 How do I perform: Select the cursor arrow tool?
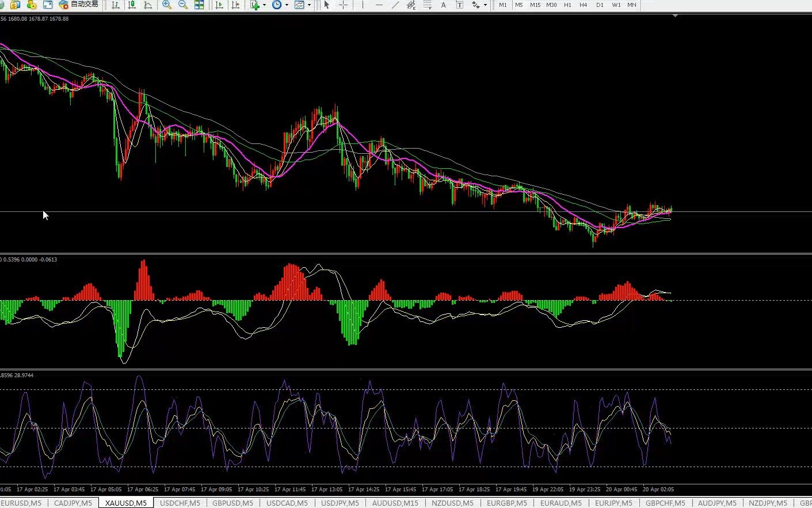coord(327,5)
